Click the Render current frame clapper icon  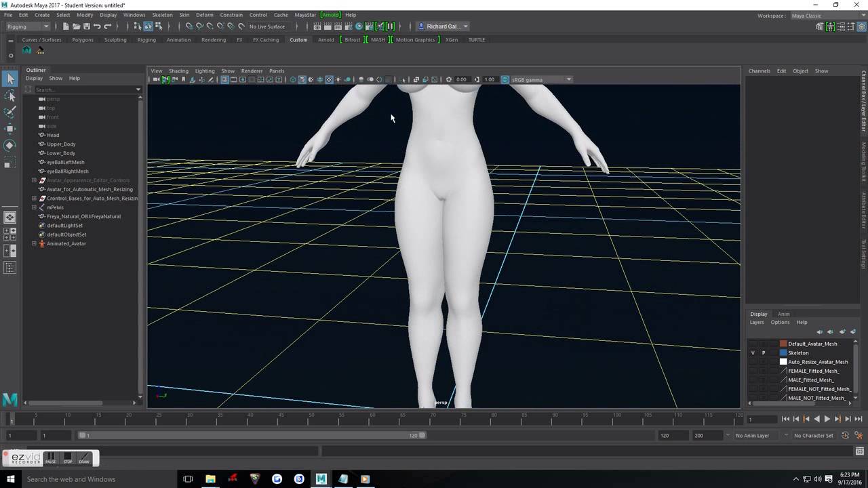pyautogui.click(x=328, y=26)
